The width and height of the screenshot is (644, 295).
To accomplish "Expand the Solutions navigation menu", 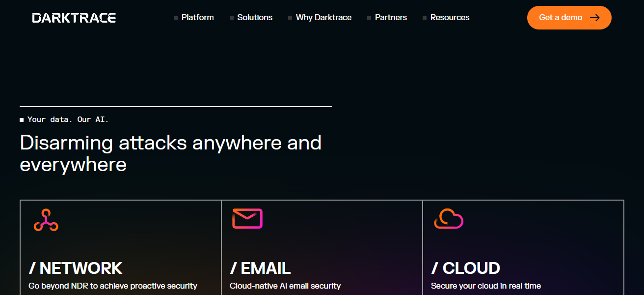I will (x=255, y=18).
